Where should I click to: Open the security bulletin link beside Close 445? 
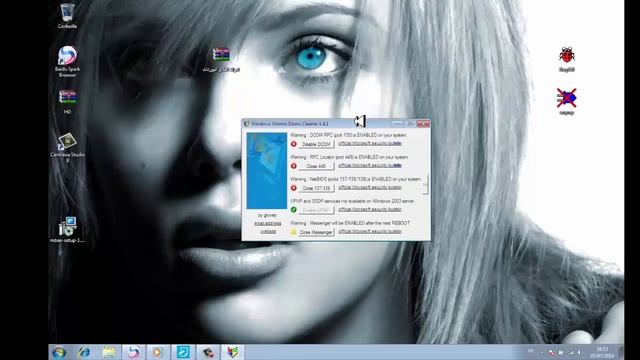(x=370, y=166)
